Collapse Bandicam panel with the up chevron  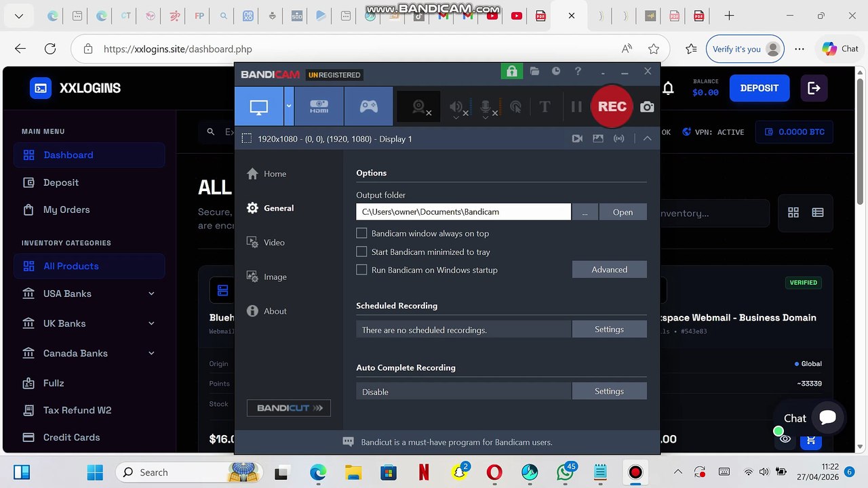(x=647, y=138)
